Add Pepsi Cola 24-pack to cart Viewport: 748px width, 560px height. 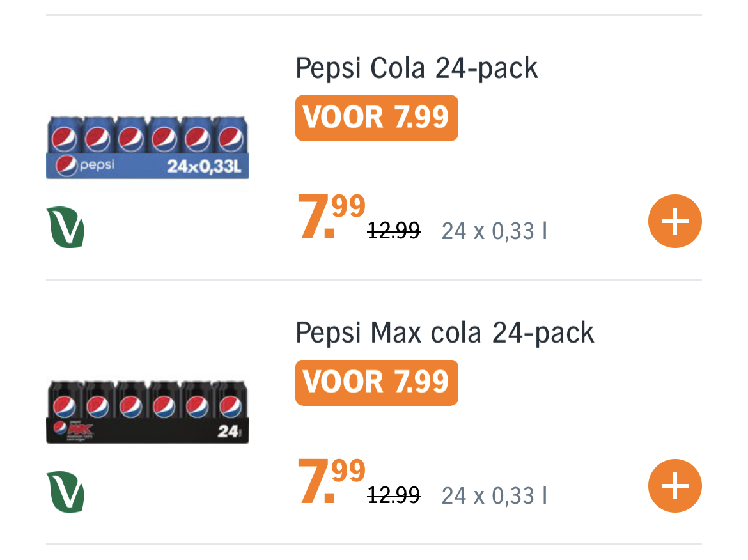pyautogui.click(x=674, y=221)
